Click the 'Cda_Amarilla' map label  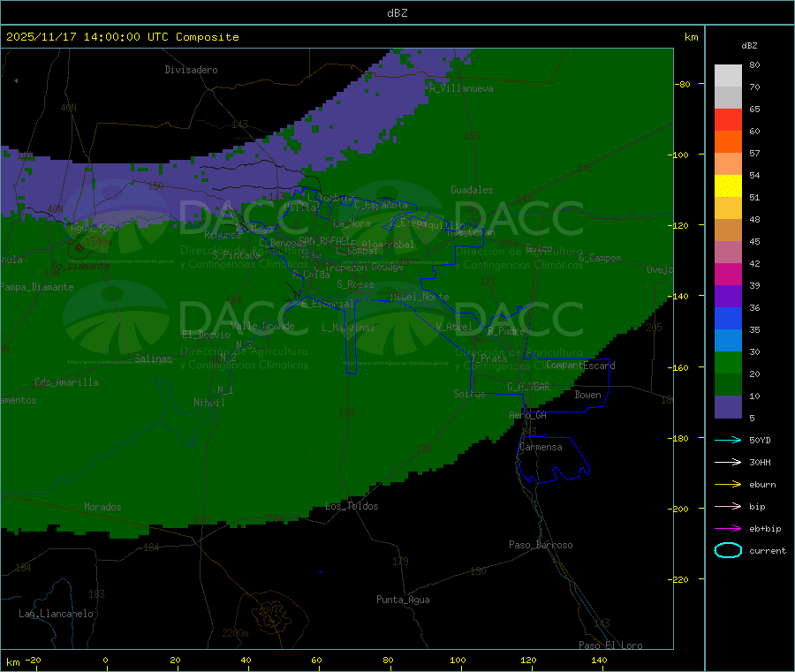point(66,382)
